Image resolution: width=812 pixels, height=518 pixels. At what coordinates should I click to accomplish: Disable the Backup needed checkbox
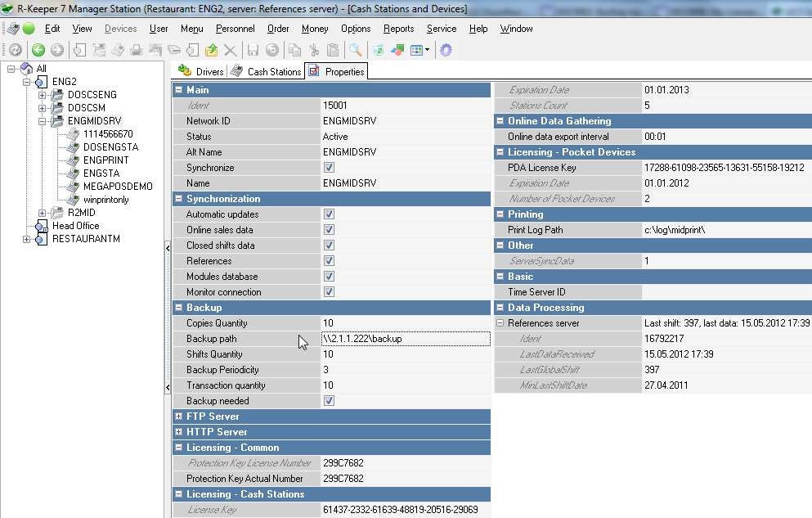click(329, 401)
